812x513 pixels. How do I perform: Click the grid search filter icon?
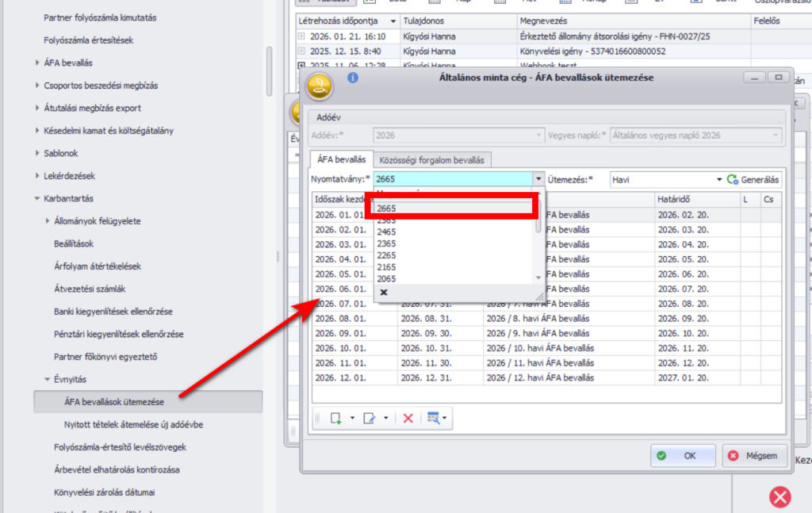click(x=433, y=418)
